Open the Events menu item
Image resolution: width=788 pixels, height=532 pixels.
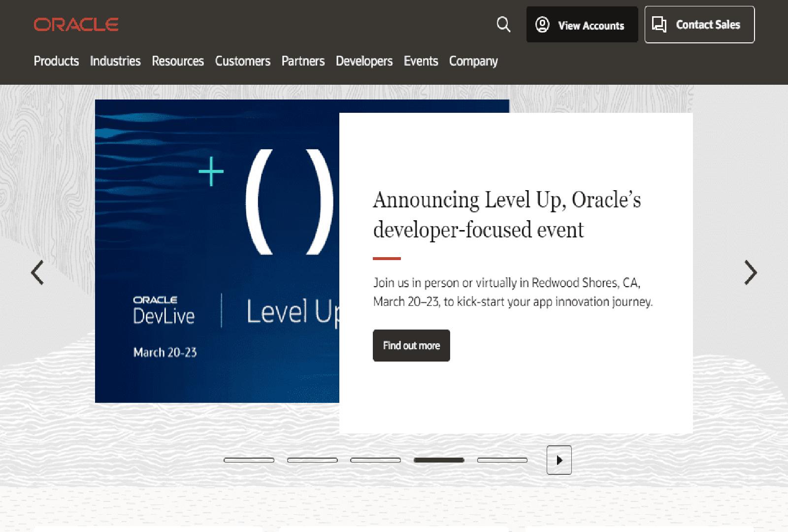[x=421, y=61]
